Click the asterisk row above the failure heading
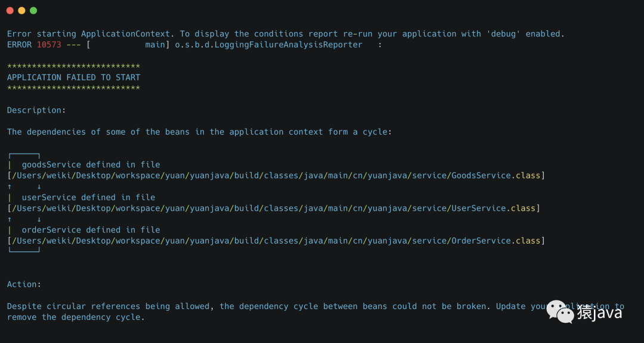Image resolution: width=644 pixels, height=343 pixels. (x=73, y=66)
